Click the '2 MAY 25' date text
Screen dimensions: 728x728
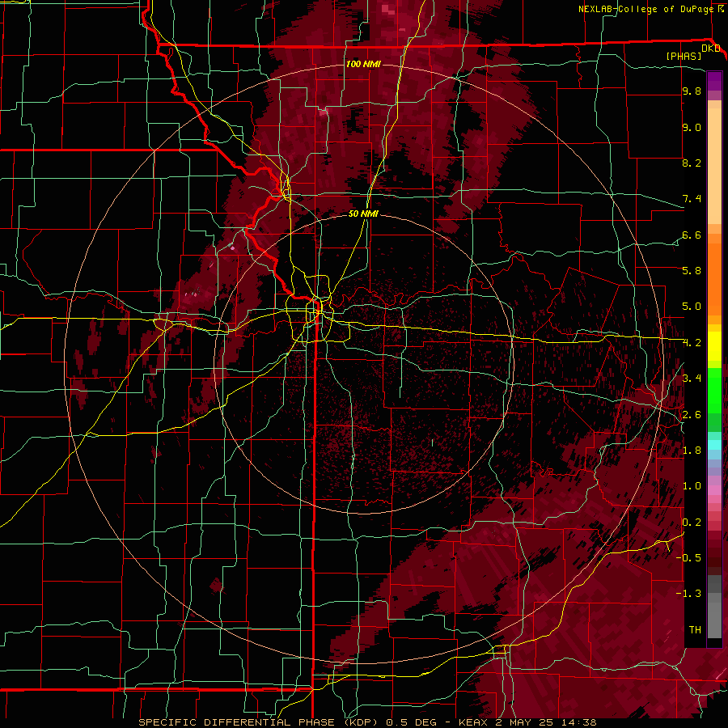pyautogui.click(x=526, y=722)
